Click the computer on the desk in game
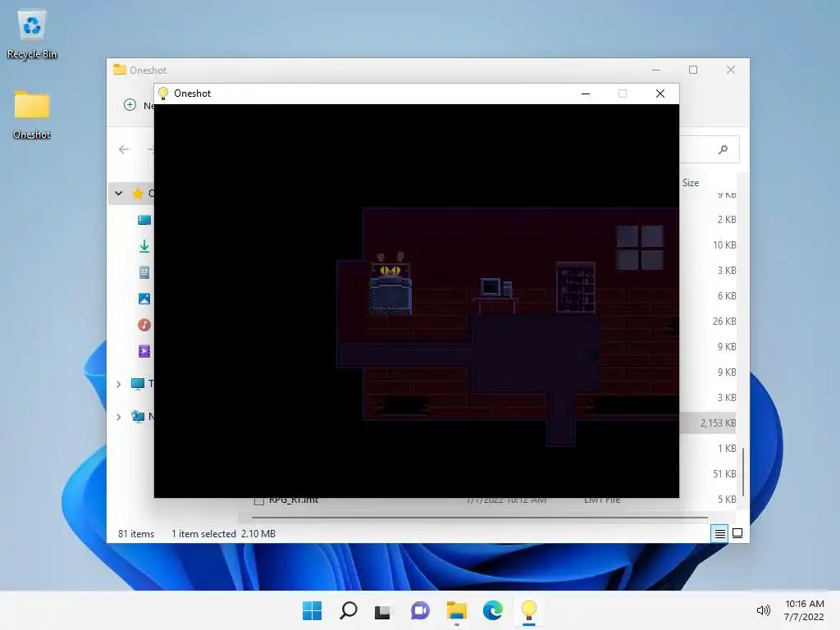This screenshot has height=630, width=840. tap(495, 288)
